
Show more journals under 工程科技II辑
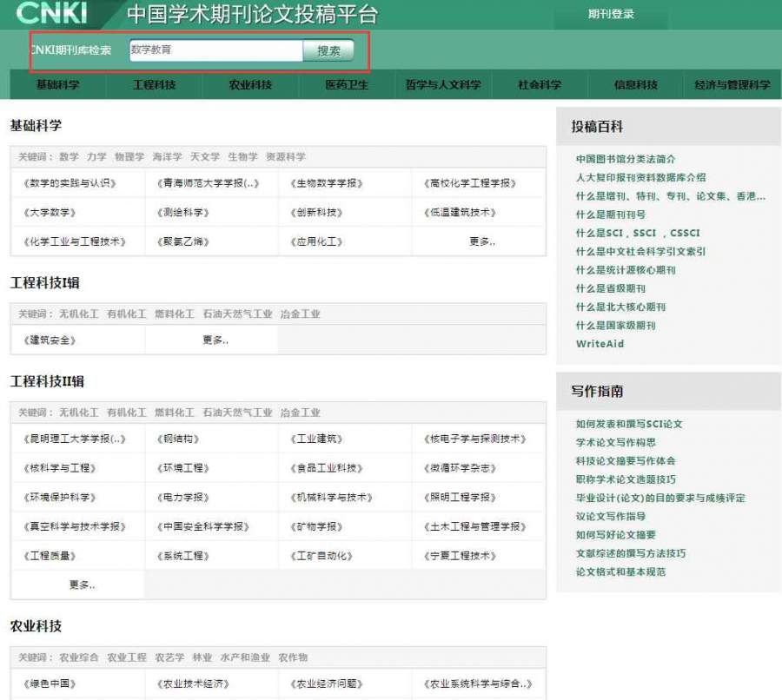pos(81,585)
